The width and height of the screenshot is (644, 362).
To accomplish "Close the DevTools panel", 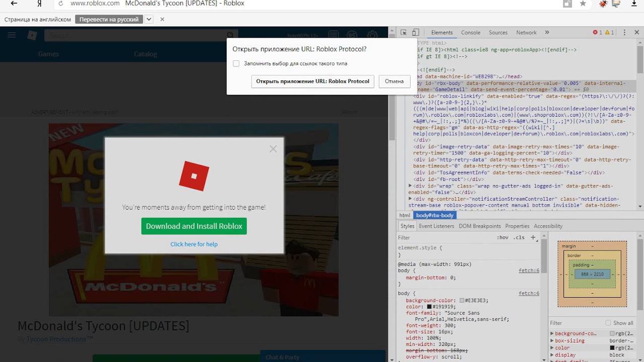I will click(638, 33).
